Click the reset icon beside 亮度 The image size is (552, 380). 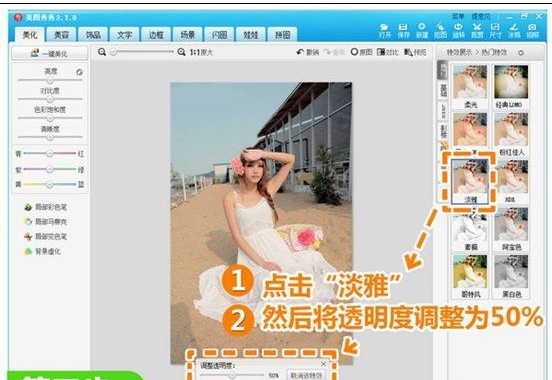pyautogui.click(x=80, y=72)
